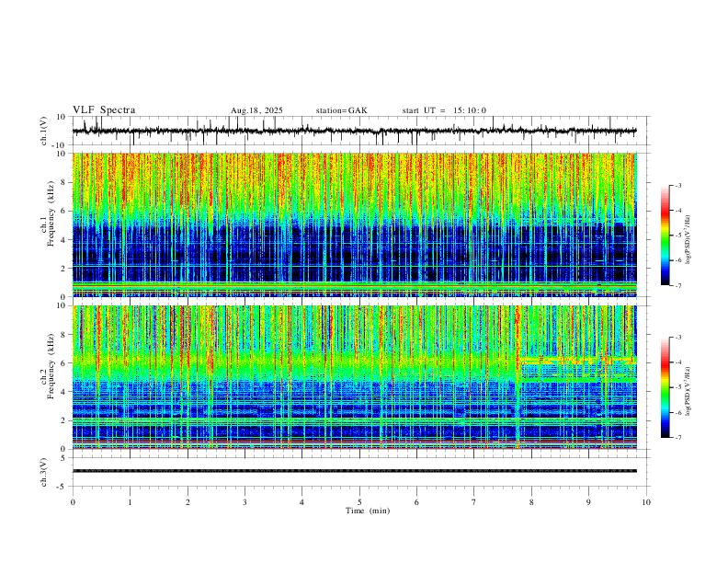
Task: Click the 'start UT = 15:10:0' text
Action: (x=444, y=110)
